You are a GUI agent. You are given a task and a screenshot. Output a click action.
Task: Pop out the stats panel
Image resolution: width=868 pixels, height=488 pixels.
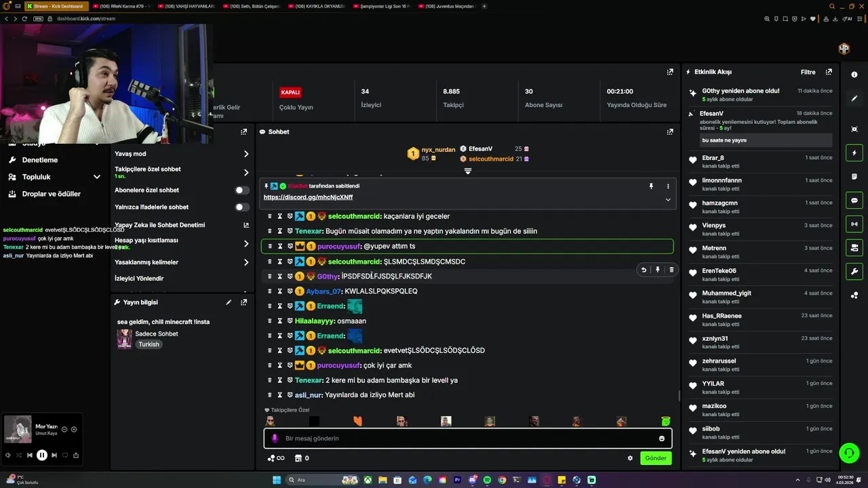670,72
